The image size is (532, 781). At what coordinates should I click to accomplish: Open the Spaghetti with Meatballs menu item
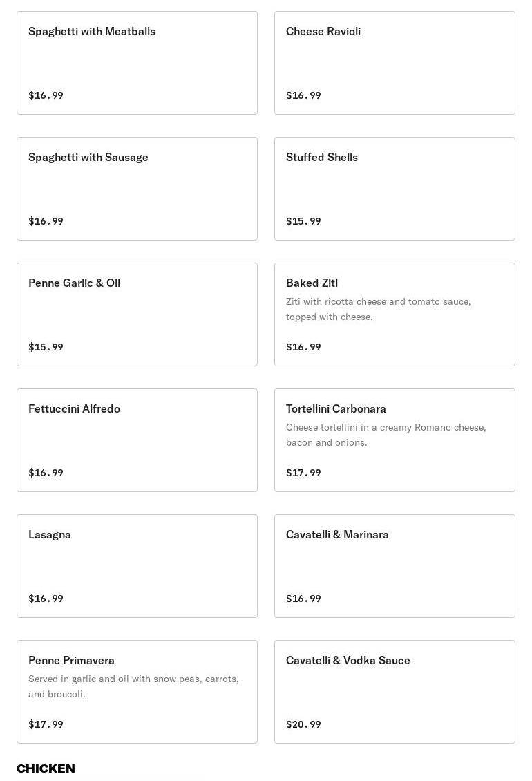[x=137, y=63]
